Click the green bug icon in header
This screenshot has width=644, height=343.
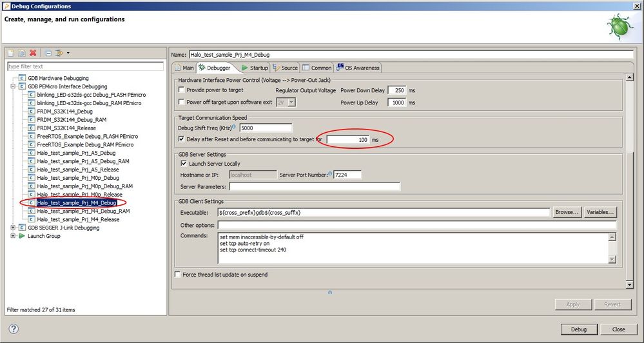(x=620, y=27)
